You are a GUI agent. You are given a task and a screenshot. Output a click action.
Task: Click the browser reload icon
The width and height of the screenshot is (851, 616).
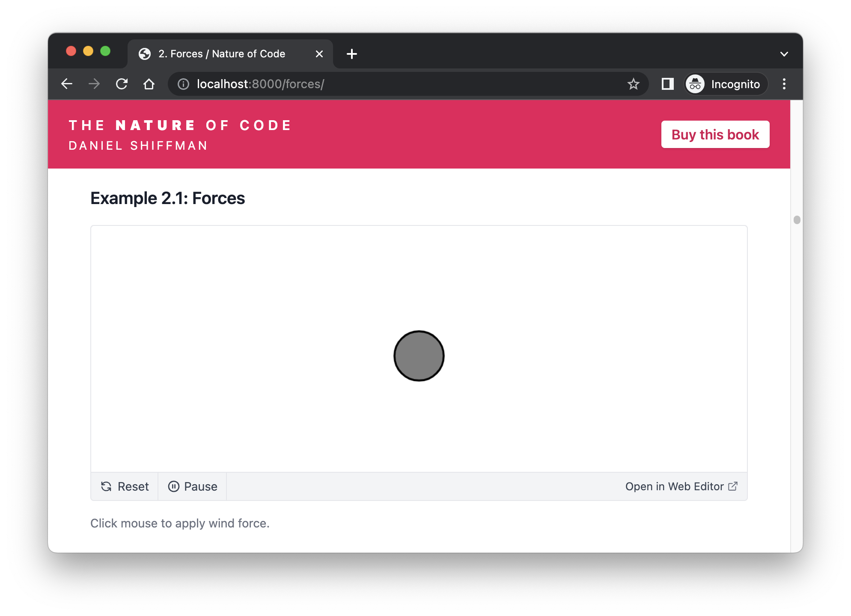tap(122, 84)
